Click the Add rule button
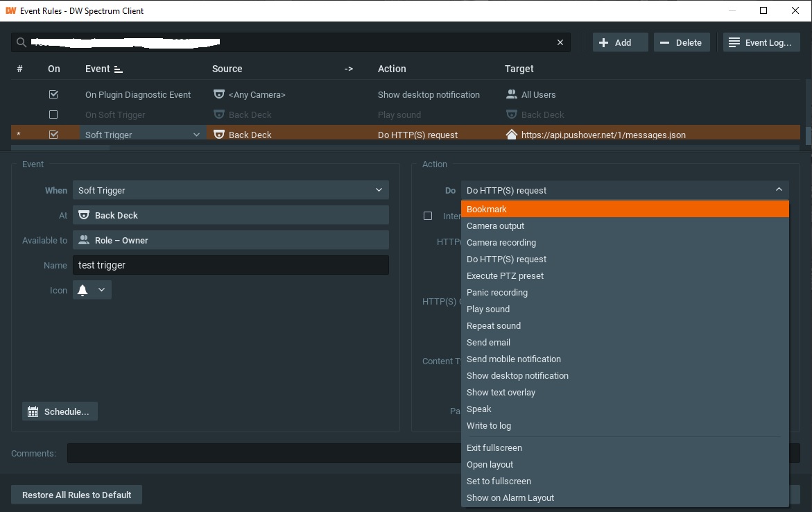The image size is (812, 512). tap(620, 42)
